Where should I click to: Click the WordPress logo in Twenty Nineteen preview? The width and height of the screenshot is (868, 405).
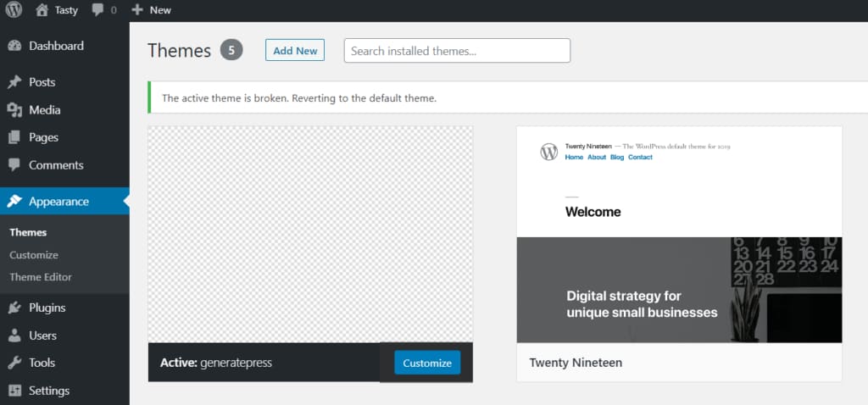pyautogui.click(x=548, y=152)
